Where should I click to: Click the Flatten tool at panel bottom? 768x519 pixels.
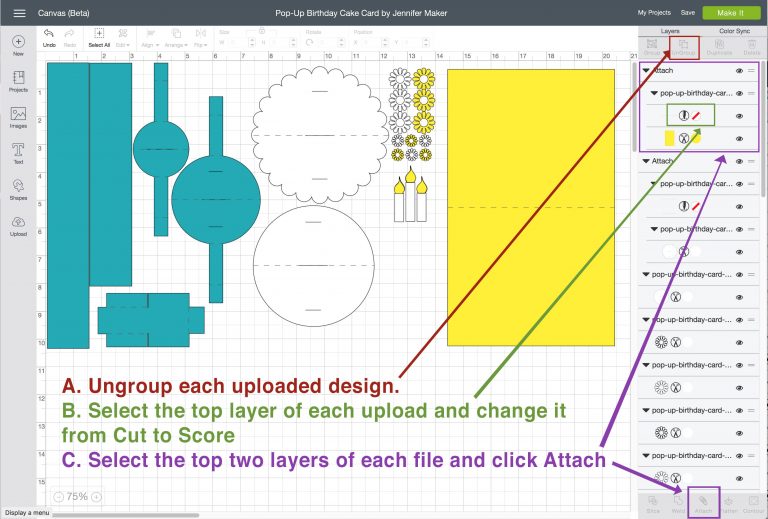point(729,504)
